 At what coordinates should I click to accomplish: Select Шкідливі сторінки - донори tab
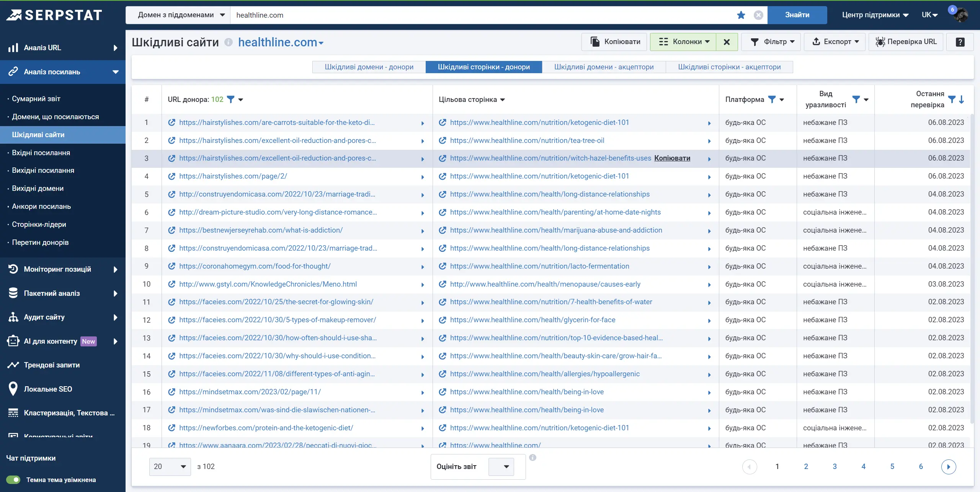(484, 67)
